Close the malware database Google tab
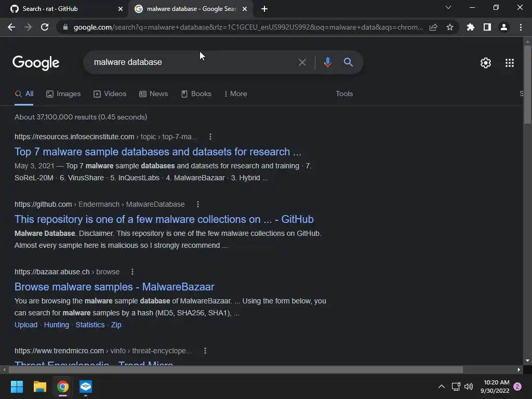 point(245,9)
